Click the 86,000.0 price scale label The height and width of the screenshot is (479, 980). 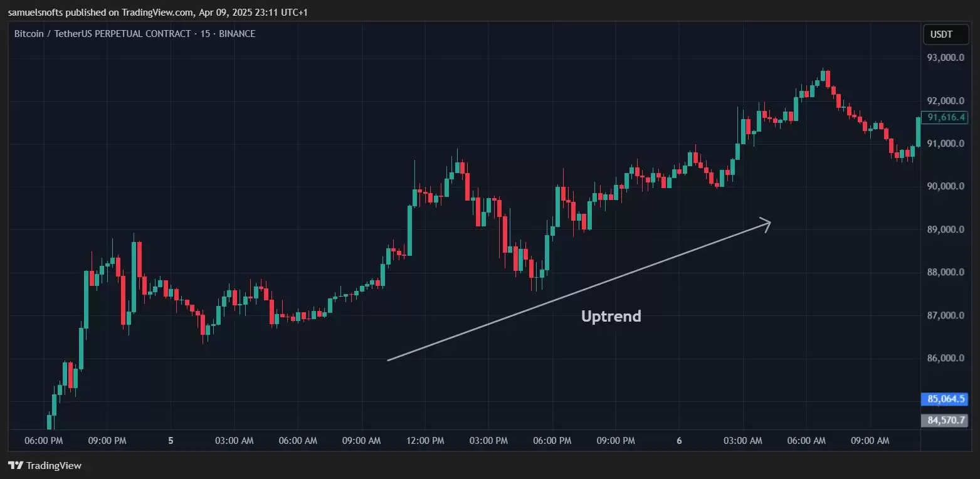coord(946,358)
